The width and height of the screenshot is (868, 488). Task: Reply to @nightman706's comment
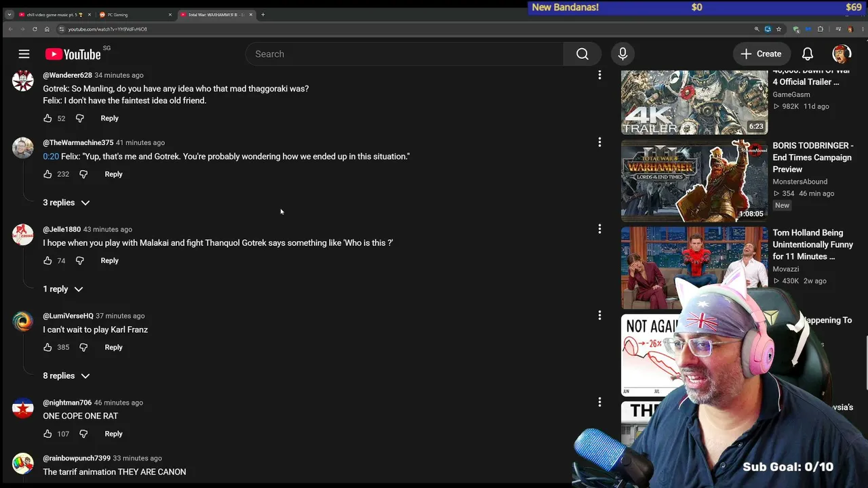(x=113, y=434)
